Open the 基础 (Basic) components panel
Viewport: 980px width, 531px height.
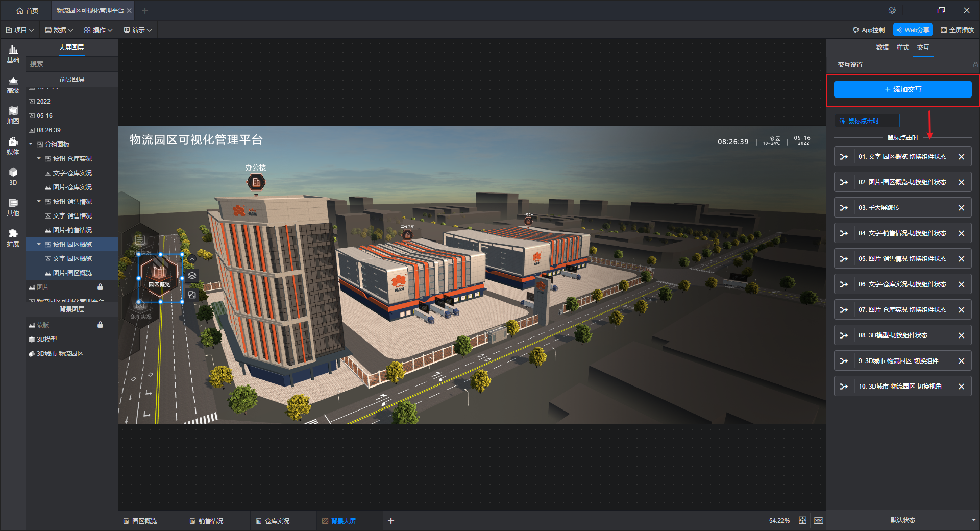(13, 54)
